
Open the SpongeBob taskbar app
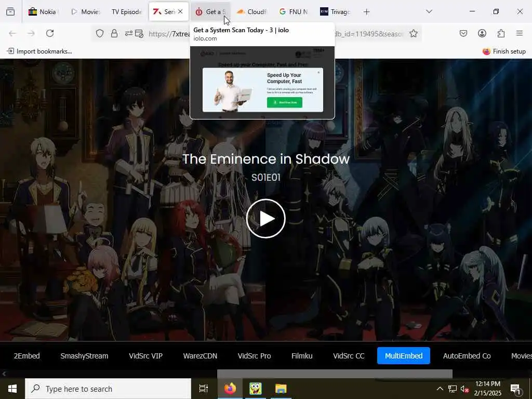click(256, 389)
